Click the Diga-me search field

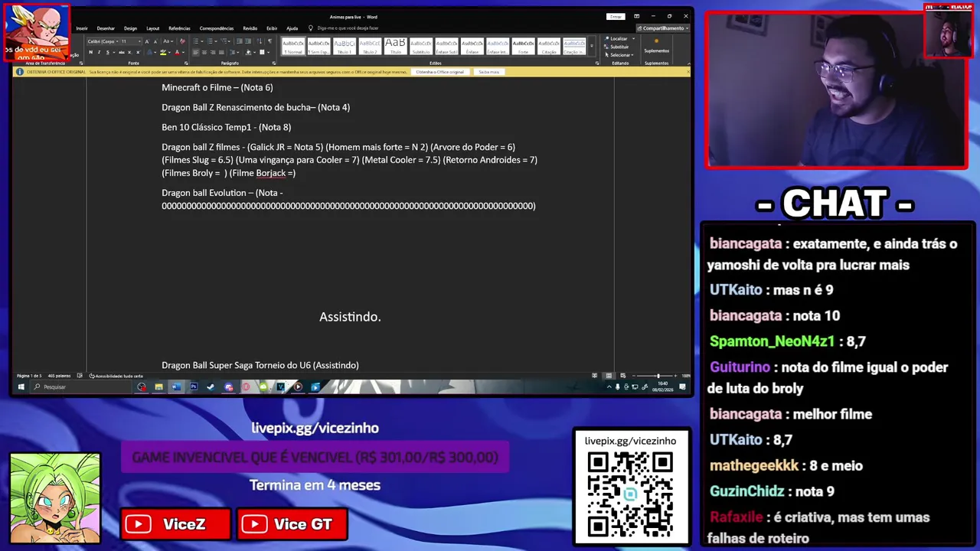coord(348,28)
